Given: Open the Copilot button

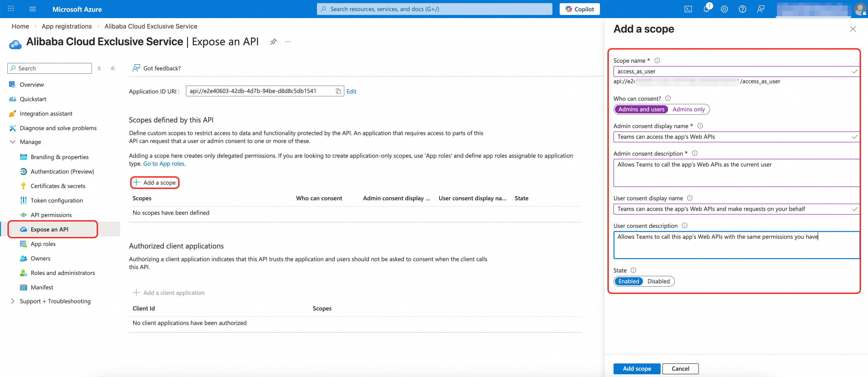Looking at the screenshot, I should click(580, 9).
